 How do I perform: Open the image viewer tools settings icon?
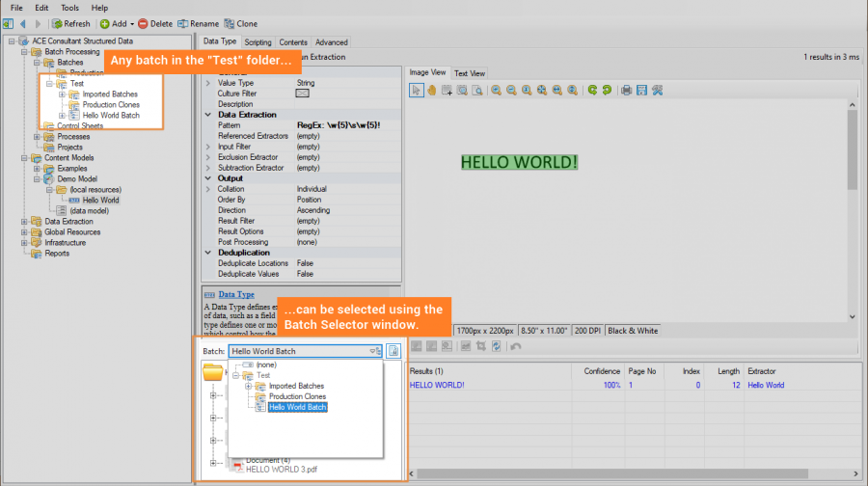coord(657,91)
